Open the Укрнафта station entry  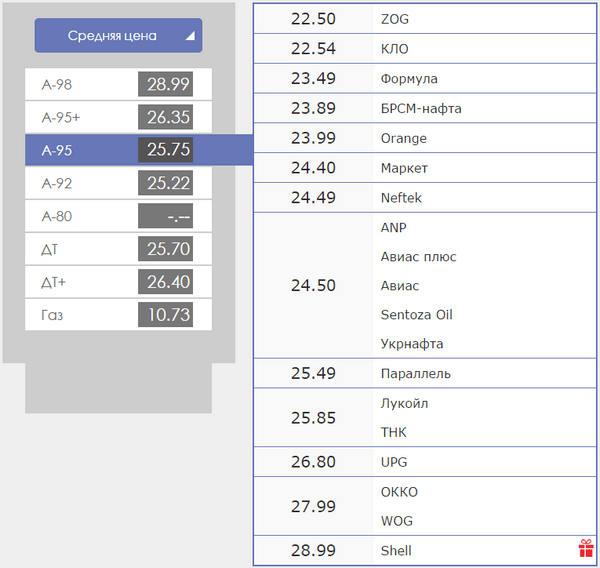point(411,344)
